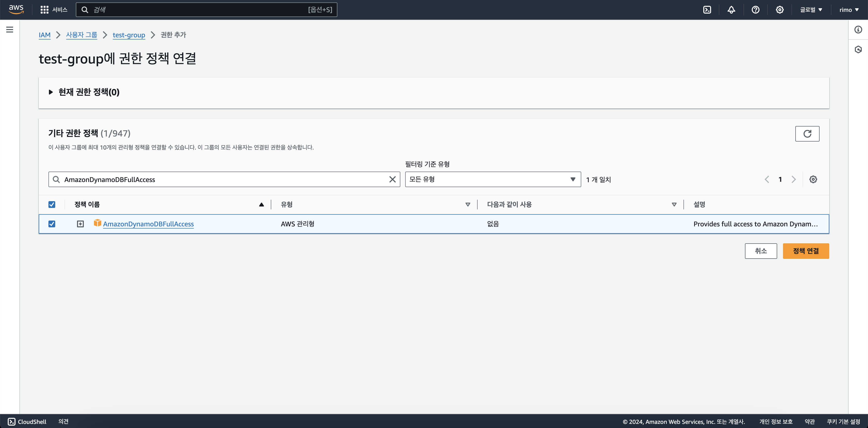
Task: Open the filter type dropdown
Action: point(493,179)
